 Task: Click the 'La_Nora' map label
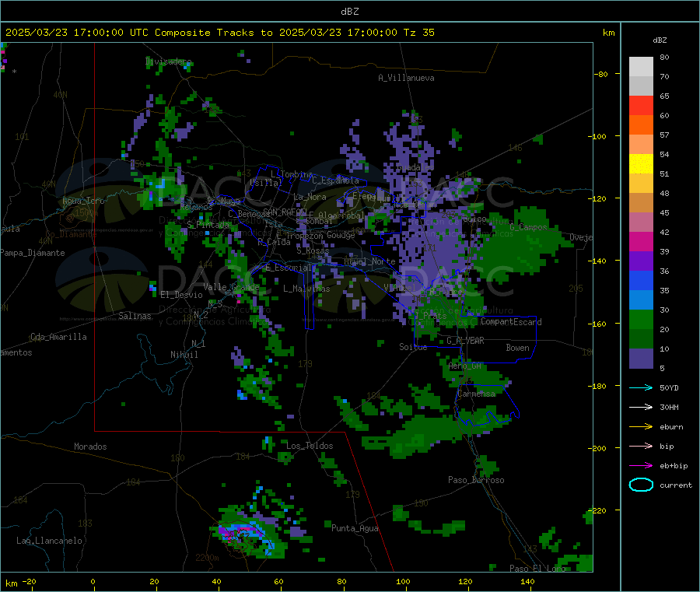[x=310, y=197]
